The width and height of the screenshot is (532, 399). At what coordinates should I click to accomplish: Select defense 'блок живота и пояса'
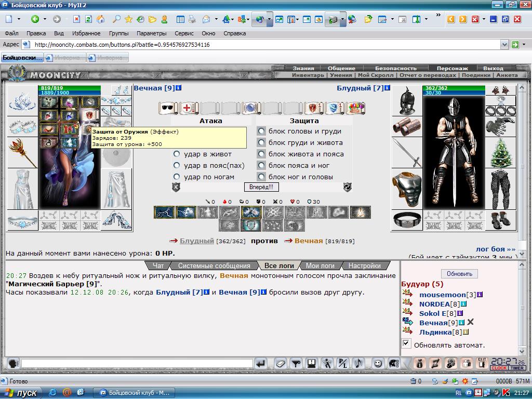261,154
